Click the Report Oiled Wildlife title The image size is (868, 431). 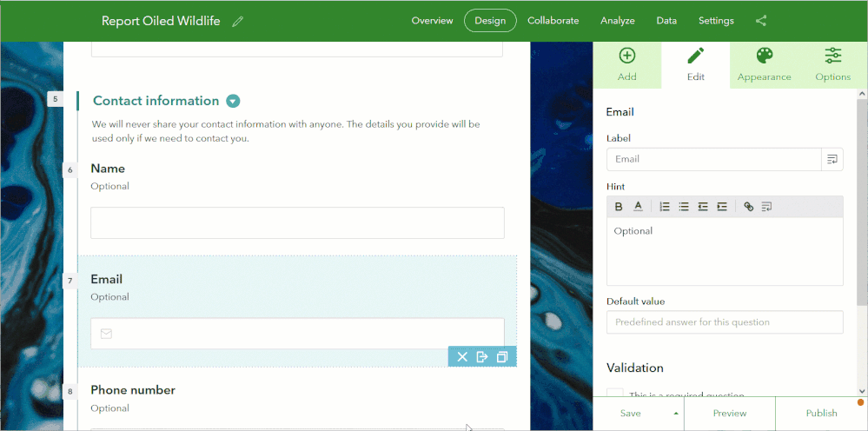tap(161, 21)
